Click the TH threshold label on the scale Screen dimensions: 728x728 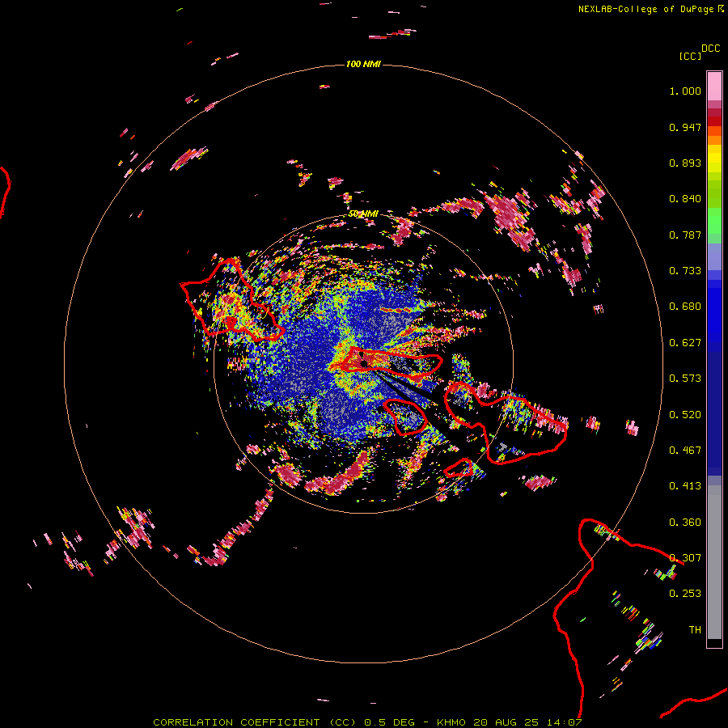tap(695, 630)
